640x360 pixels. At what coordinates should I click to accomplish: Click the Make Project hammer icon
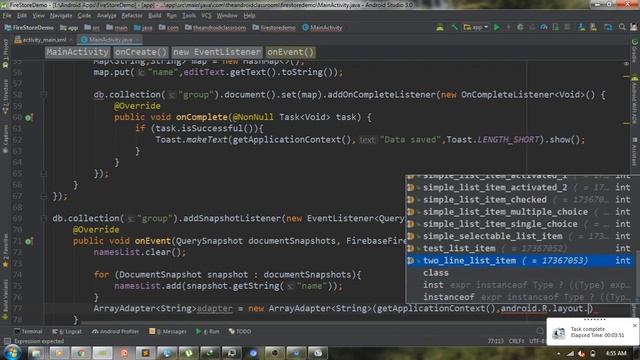454,27
